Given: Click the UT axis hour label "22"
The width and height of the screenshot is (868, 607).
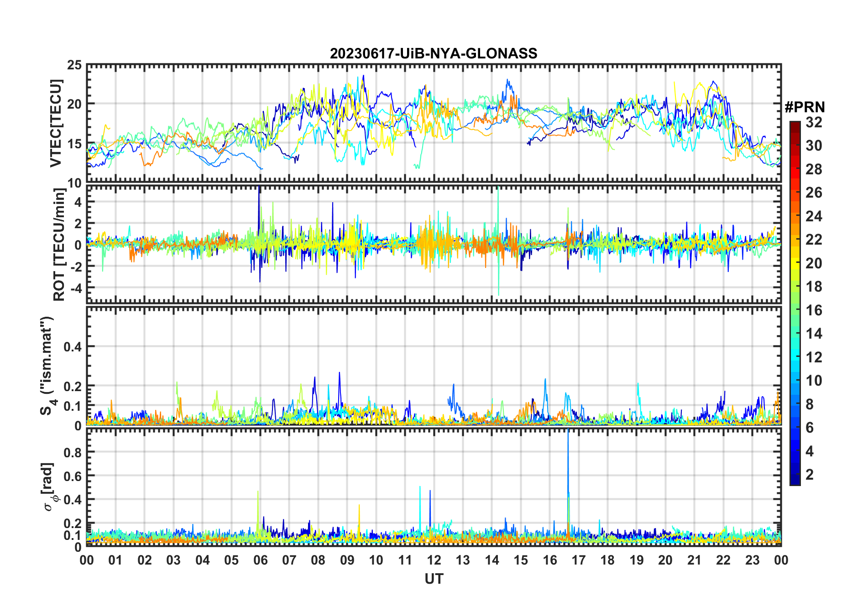Looking at the screenshot, I should click(723, 560).
